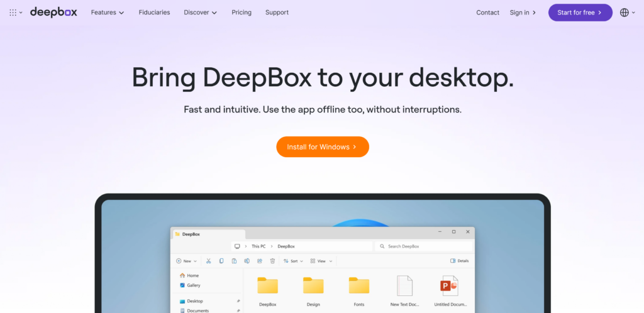Open the Fiduciaries page
The width and height of the screenshot is (644, 313).
pos(155,13)
